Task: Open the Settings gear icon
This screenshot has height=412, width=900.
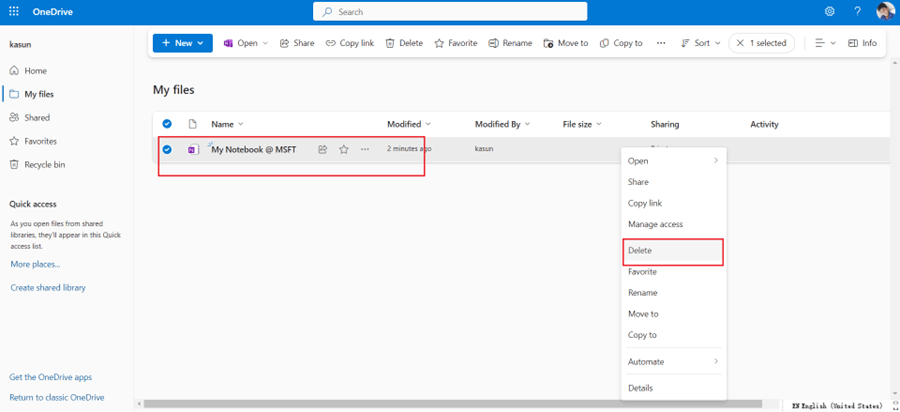Action: pos(829,11)
